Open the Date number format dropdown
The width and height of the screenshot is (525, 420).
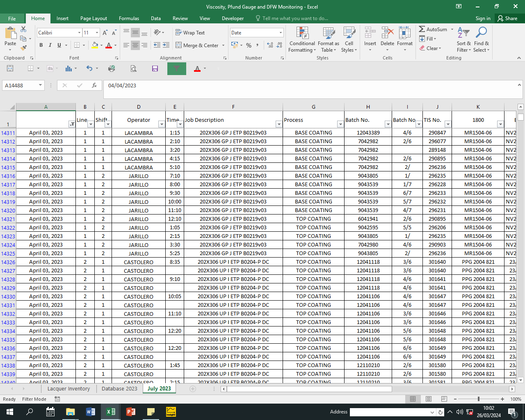pyautogui.click(x=281, y=32)
